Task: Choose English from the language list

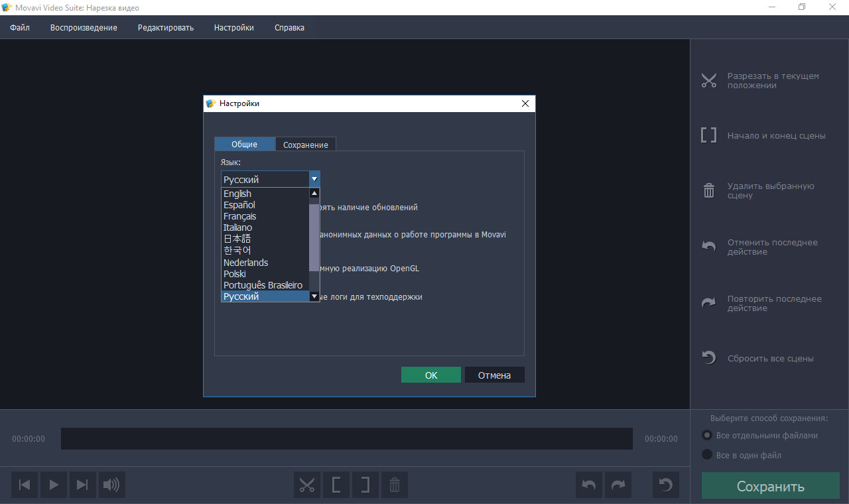Action: [237, 194]
